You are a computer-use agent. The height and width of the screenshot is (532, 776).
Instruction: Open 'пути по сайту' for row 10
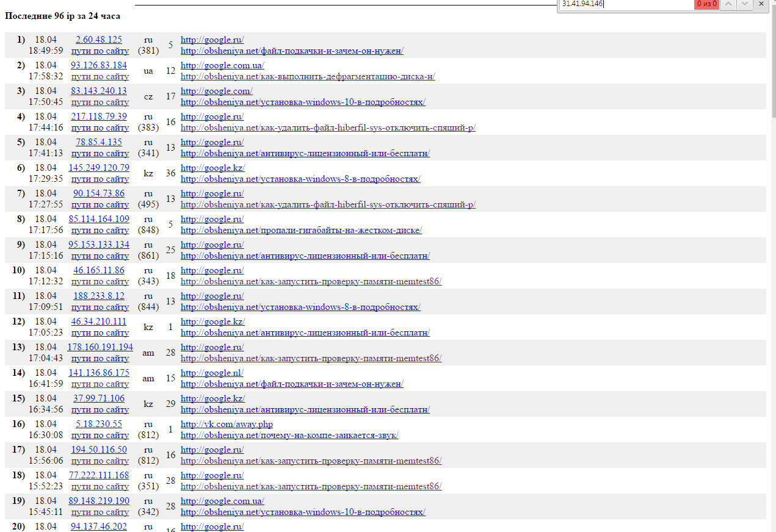pos(100,281)
